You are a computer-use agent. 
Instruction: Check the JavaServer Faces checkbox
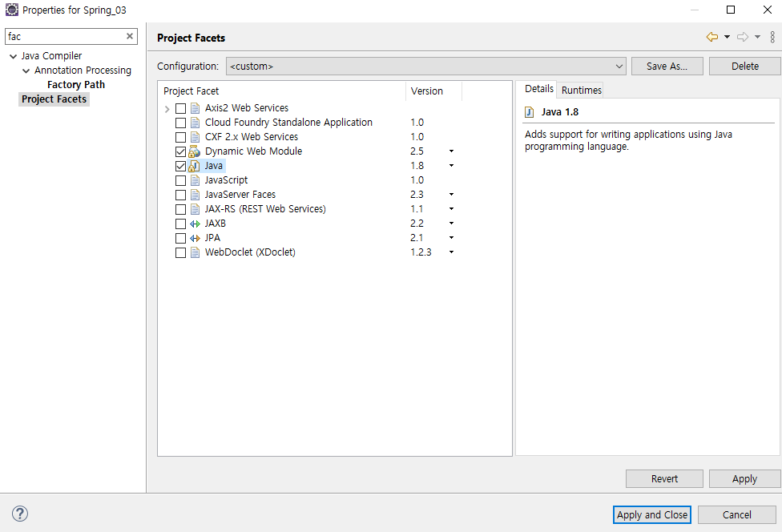click(180, 195)
